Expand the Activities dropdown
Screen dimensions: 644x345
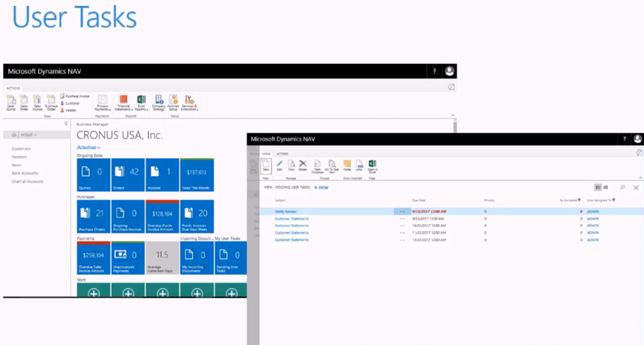pyautogui.click(x=88, y=147)
